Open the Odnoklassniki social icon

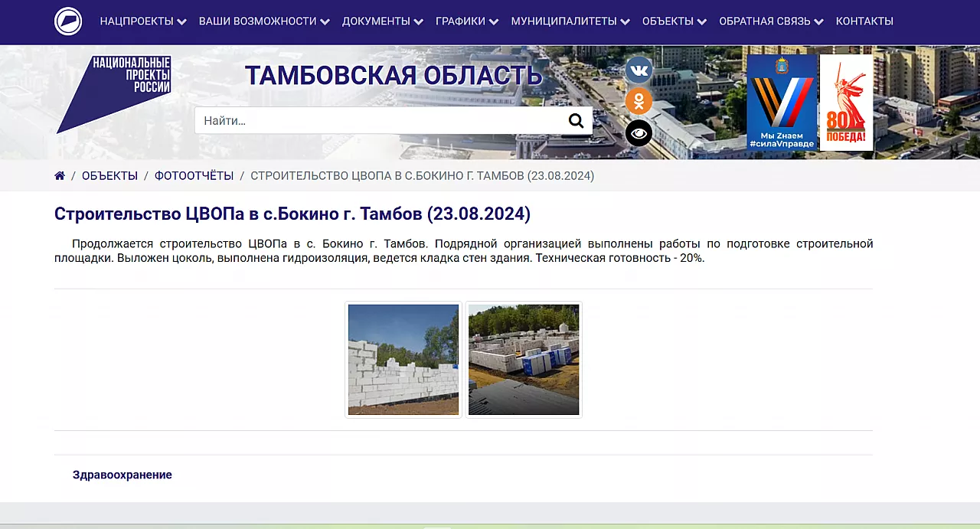point(639,102)
